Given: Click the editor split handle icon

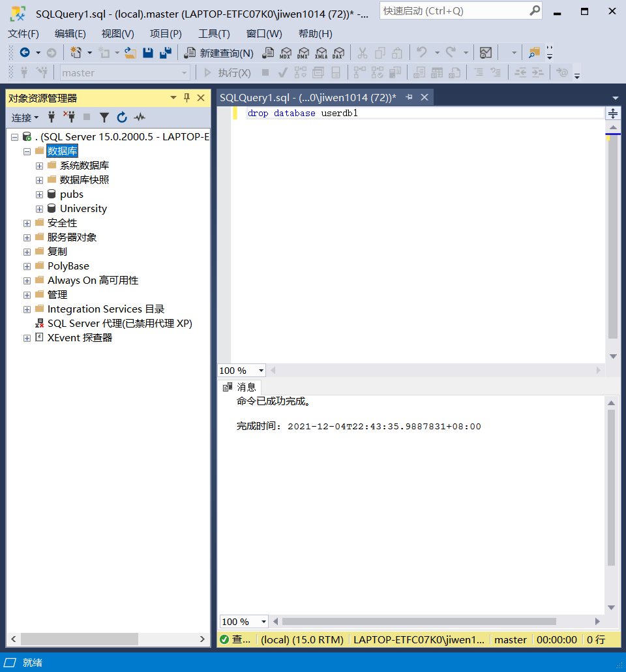Looking at the screenshot, I should coord(613,114).
